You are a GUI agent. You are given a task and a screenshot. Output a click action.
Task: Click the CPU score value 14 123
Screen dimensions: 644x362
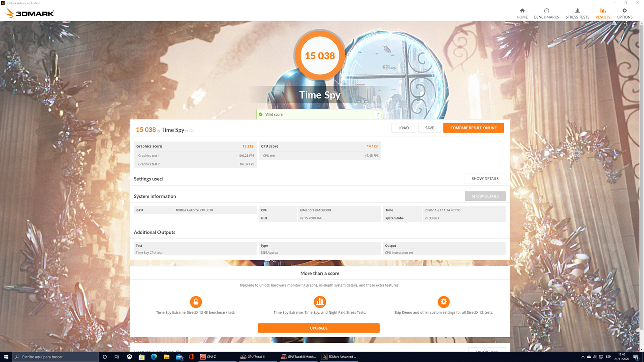pos(372,146)
